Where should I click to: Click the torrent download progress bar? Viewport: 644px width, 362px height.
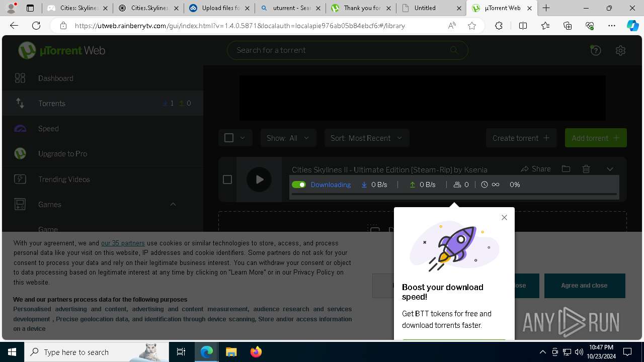(454, 194)
